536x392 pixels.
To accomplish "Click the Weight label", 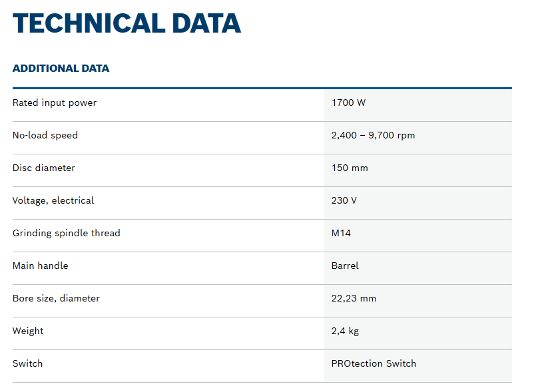I will (x=28, y=331).
